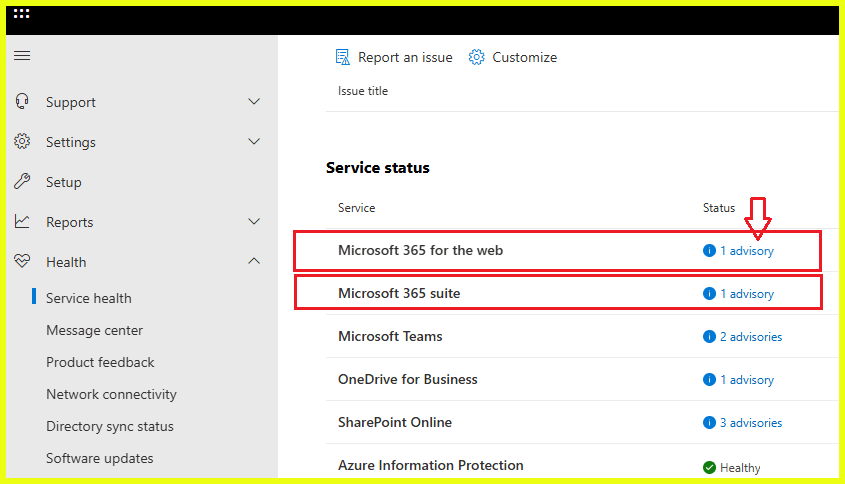Click OneDrive for Business service name

tap(408, 379)
